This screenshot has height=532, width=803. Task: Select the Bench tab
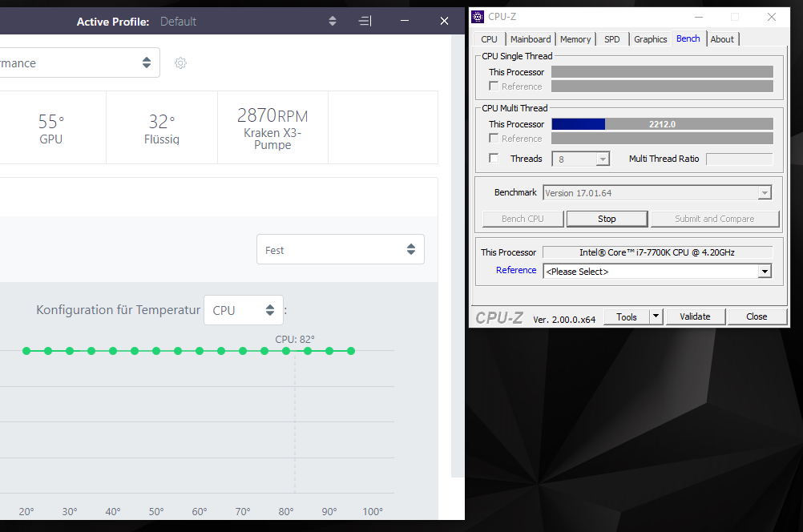(688, 38)
